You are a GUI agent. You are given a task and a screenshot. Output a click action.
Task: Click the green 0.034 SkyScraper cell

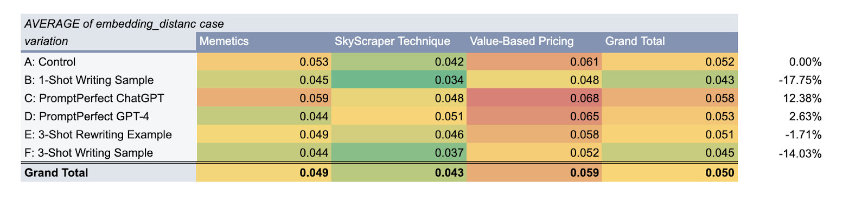398,80
